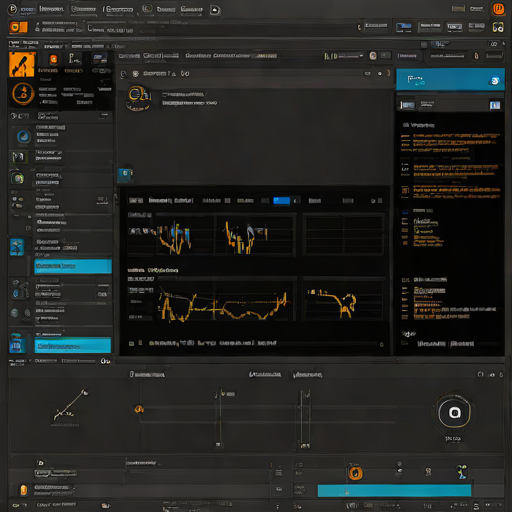This screenshot has height=512, width=512.
Task: Select the blue highlighted tab in the chart toolbar
Action: [282, 201]
